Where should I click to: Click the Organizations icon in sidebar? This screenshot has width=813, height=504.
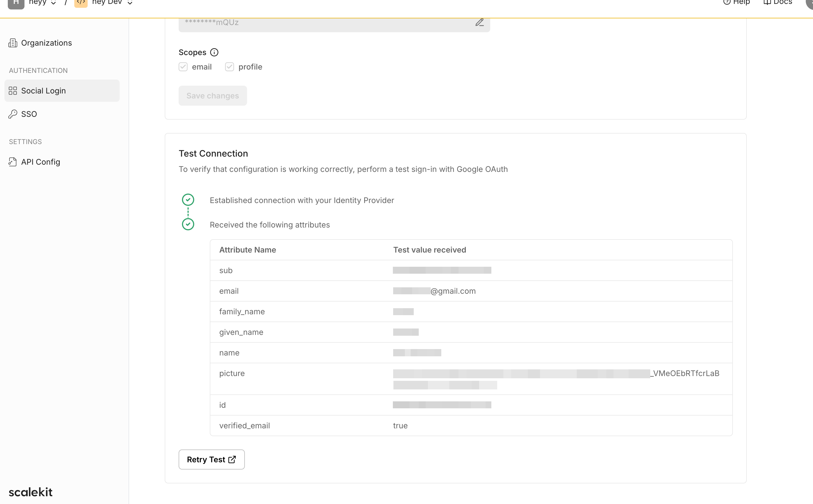[x=13, y=42]
